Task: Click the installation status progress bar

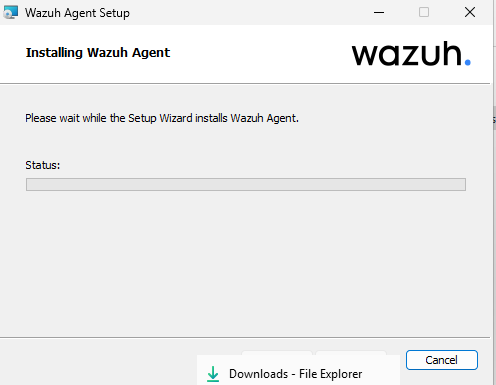Action: coord(246,184)
